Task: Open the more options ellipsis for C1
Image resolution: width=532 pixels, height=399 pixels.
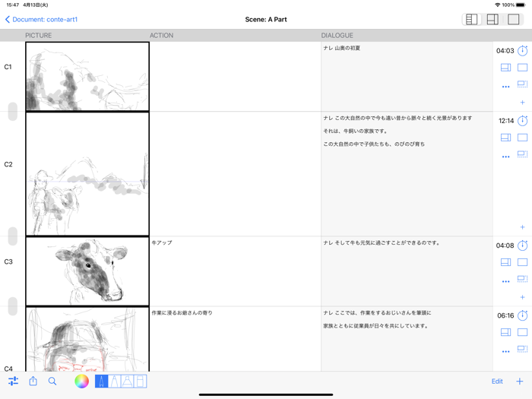Action: point(505,87)
